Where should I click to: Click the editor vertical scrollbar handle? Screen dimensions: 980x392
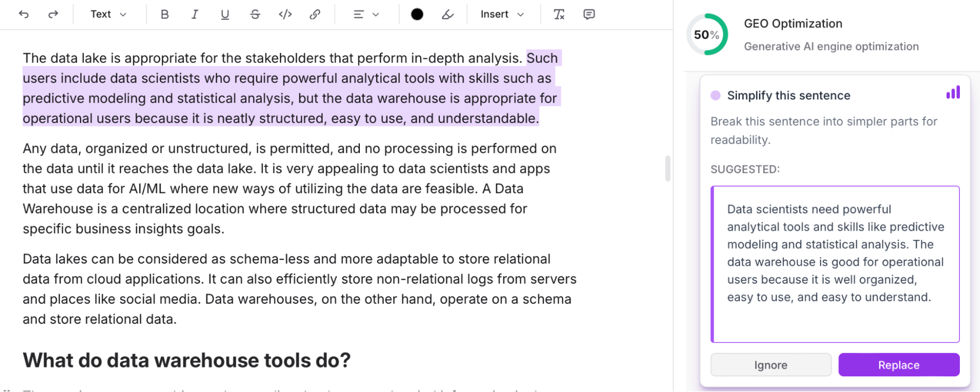(x=667, y=169)
